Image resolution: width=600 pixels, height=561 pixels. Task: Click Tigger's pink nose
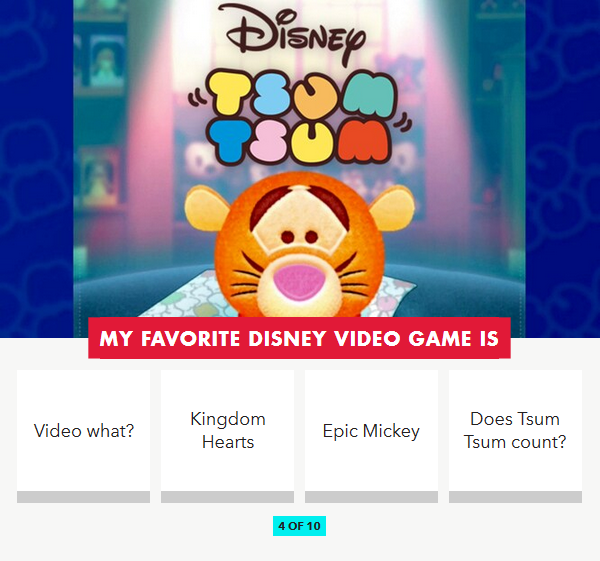[298, 282]
